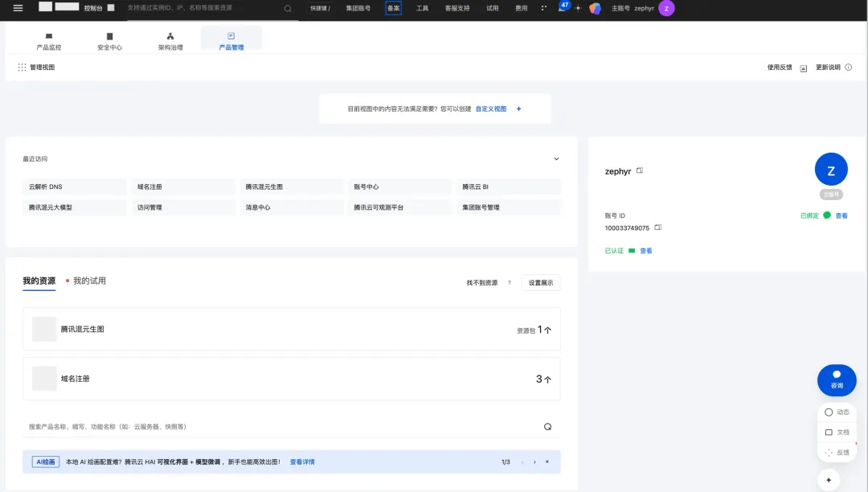The image size is (868, 492).
Task: Go to the next banner slide
Action: click(534, 462)
